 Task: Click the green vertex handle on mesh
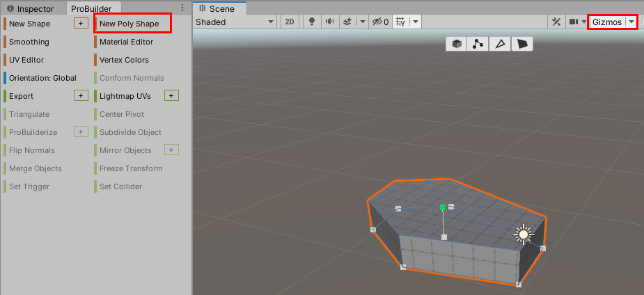point(442,207)
